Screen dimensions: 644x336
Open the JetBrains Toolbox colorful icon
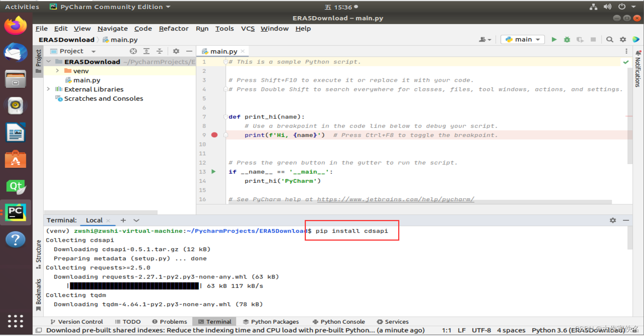tap(636, 39)
